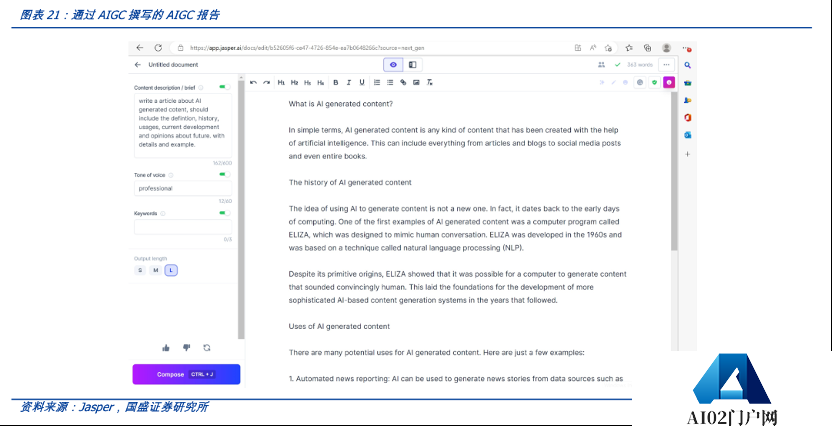Select output length M

155,270
